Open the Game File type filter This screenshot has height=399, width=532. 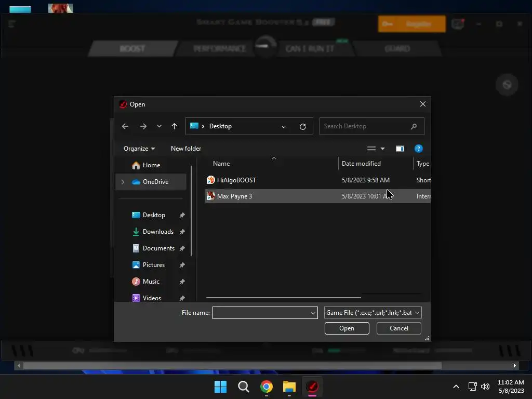(x=373, y=313)
